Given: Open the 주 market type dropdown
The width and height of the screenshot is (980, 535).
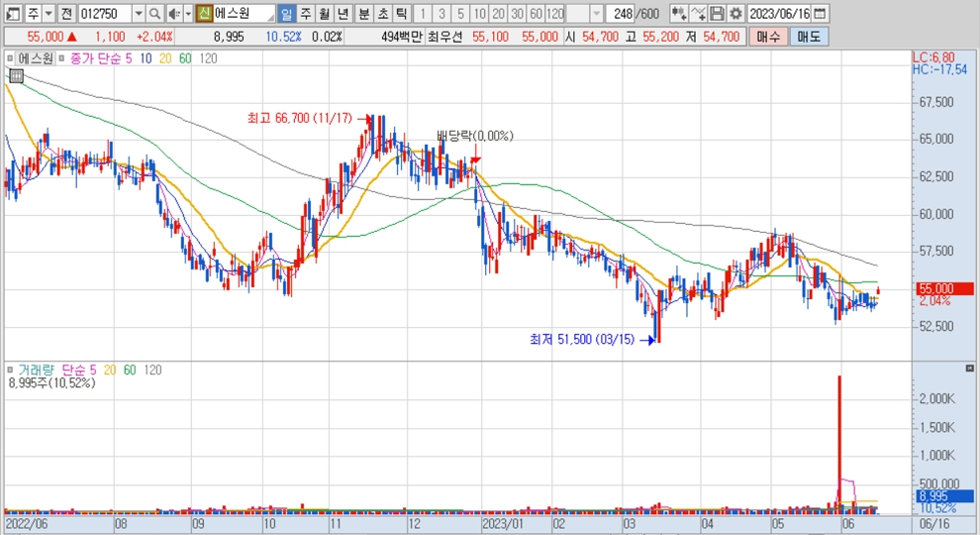Looking at the screenshot, I should click(48, 14).
